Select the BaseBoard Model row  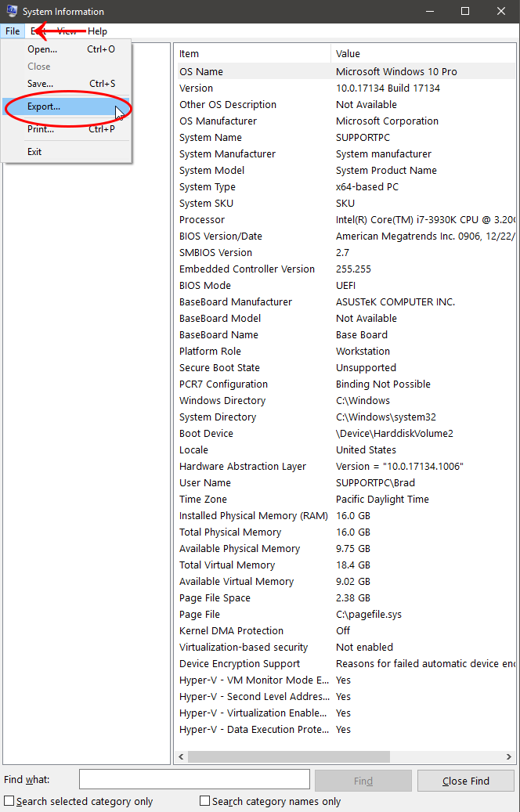click(x=346, y=319)
